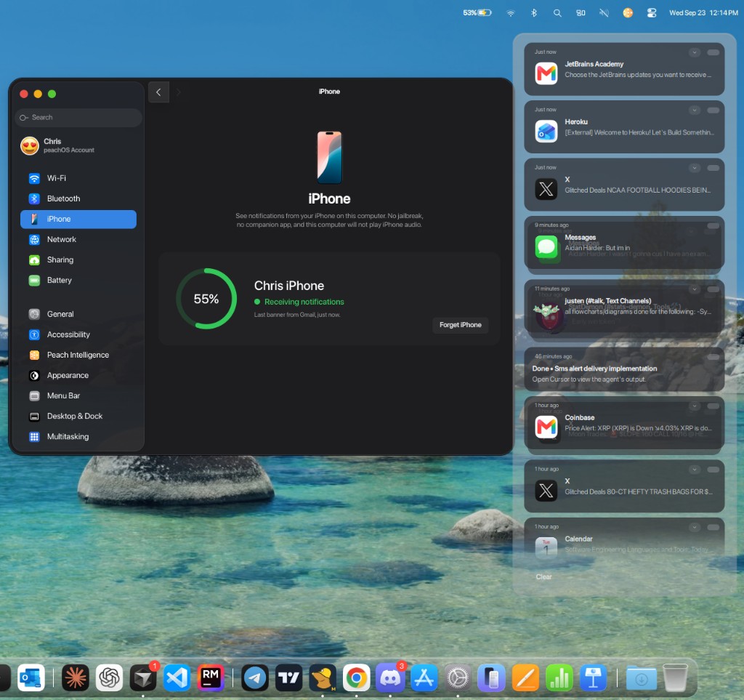Expand the justen #talk notification chevron
Viewport: 744px width, 700px height.
coord(694,289)
